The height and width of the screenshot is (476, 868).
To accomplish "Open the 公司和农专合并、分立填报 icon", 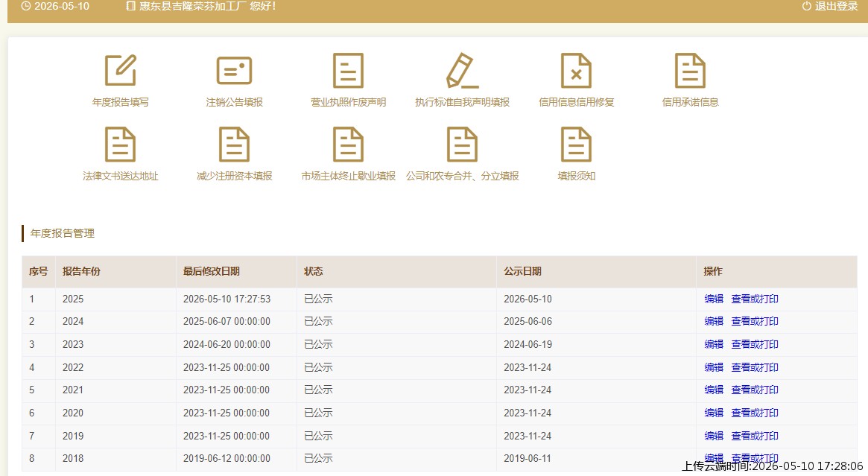I will pyautogui.click(x=462, y=144).
